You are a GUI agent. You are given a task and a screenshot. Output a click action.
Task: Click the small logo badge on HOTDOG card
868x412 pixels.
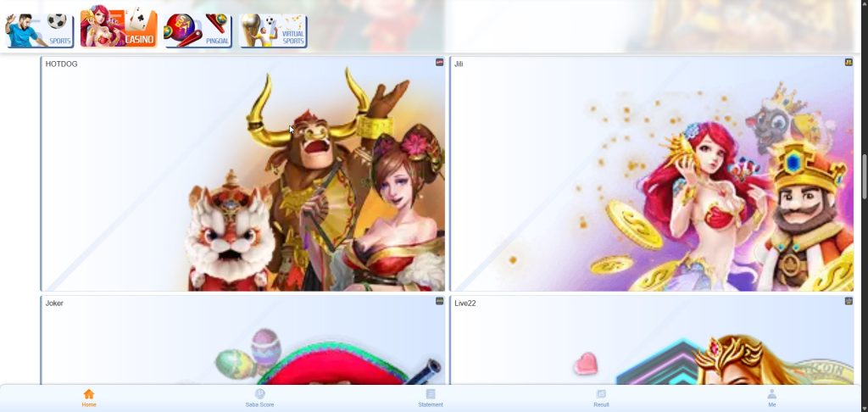439,63
